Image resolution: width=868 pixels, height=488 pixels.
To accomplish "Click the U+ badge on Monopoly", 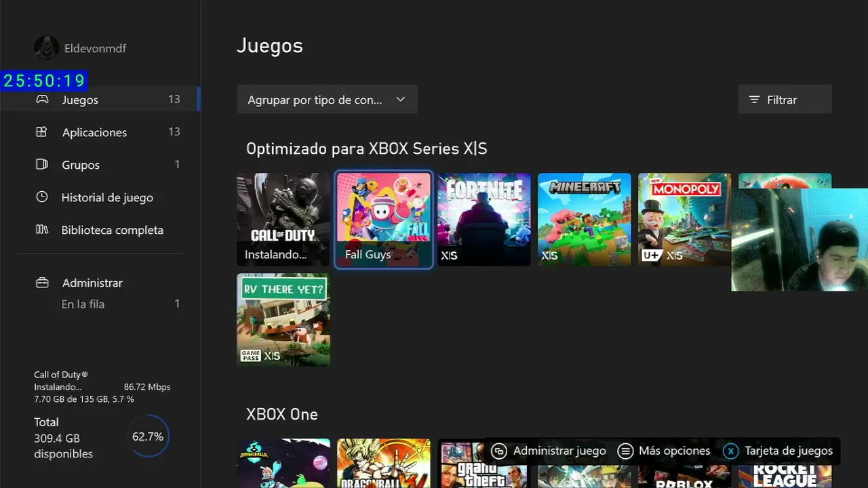I will point(651,256).
